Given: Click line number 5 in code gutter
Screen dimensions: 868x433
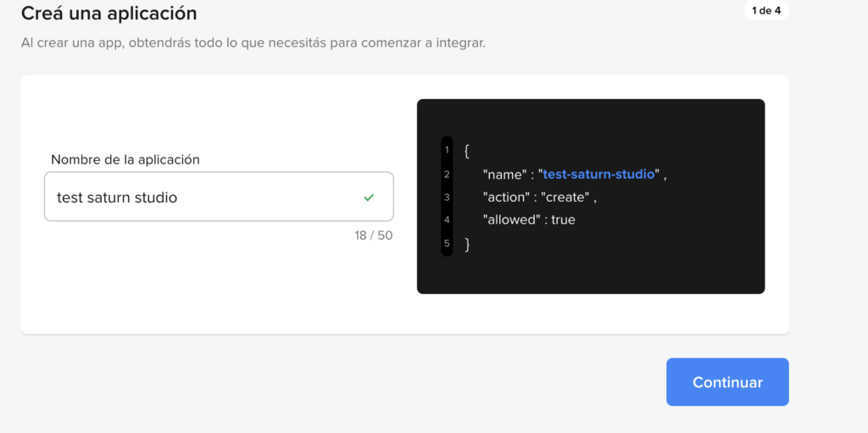Looking at the screenshot, I should [447, 244].
